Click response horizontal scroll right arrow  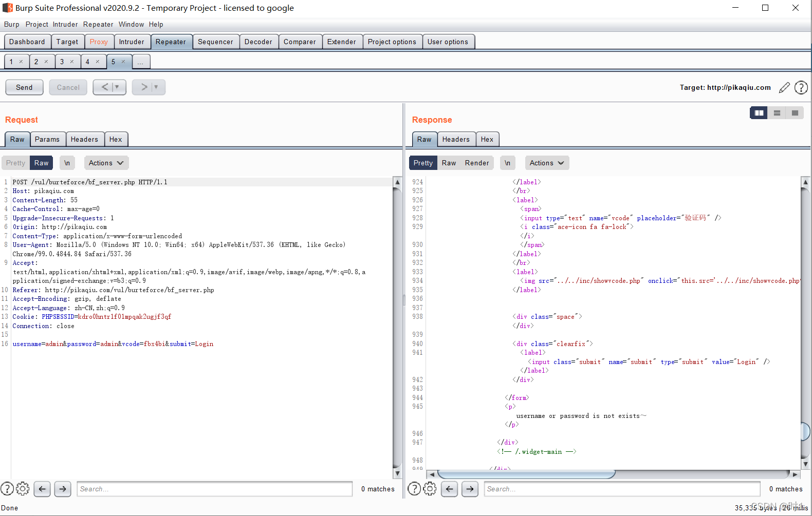pyautogui.click(x=795, y=474)
